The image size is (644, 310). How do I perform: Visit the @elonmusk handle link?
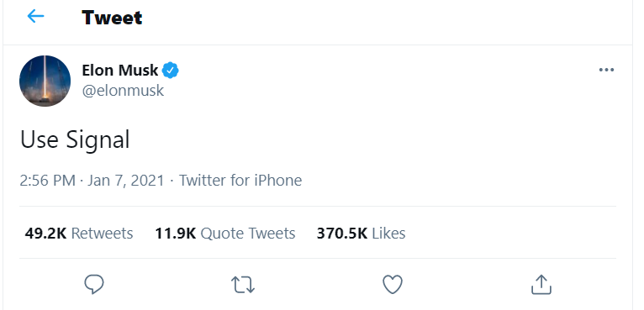123,91
